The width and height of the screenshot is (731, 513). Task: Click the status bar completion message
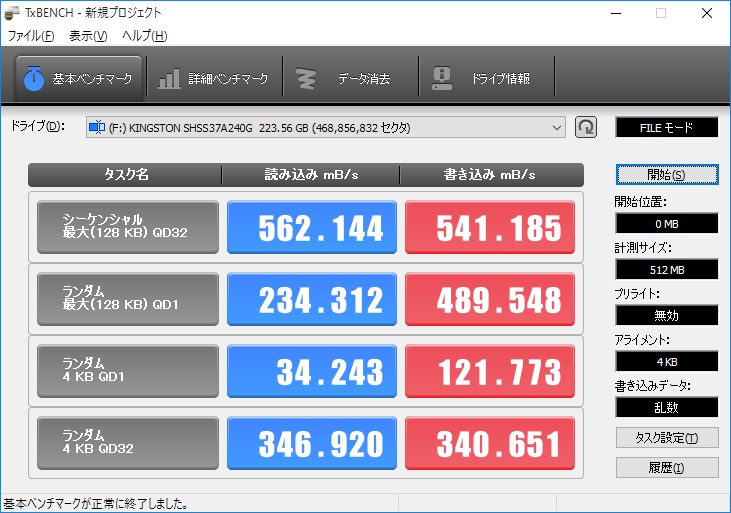tap(96, 504)
